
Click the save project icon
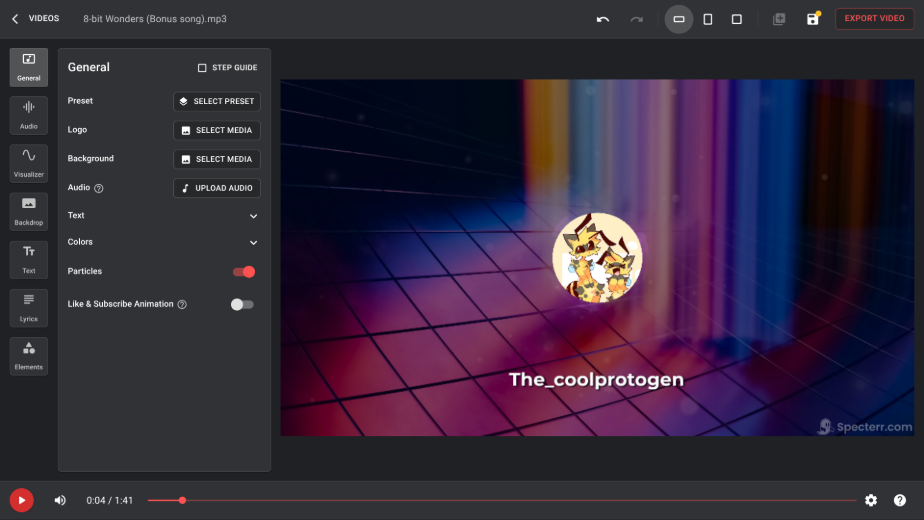(x=813, y=19)
